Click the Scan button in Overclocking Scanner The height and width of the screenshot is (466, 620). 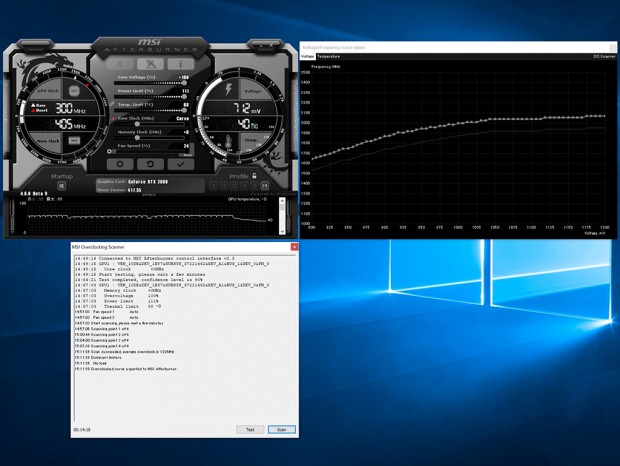click(282, 429)
